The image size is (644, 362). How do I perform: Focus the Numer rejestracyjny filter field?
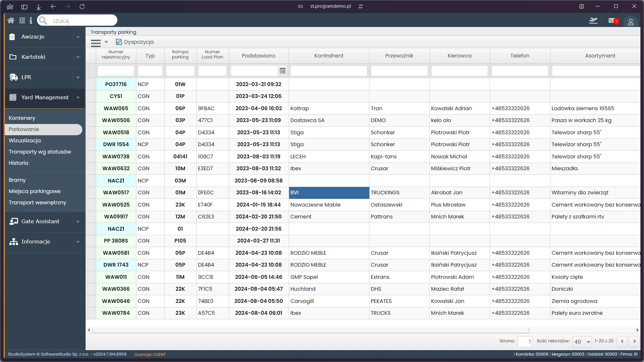coord(116,71)
